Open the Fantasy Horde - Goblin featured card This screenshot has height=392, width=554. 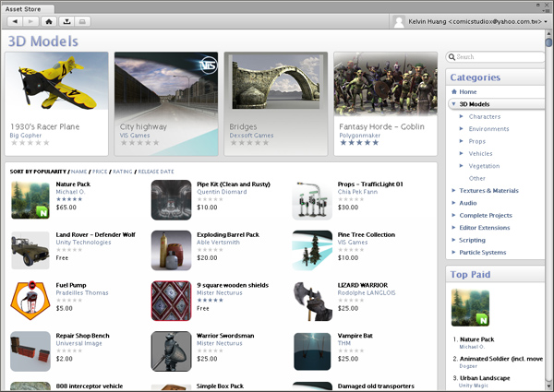click(x=385, y=103)
